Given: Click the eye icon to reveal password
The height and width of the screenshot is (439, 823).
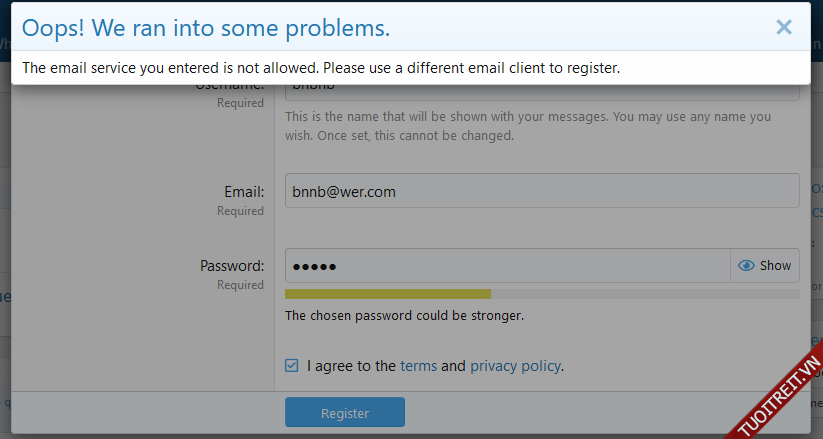Looking at the screenshot, I should (x=745, y=266).
